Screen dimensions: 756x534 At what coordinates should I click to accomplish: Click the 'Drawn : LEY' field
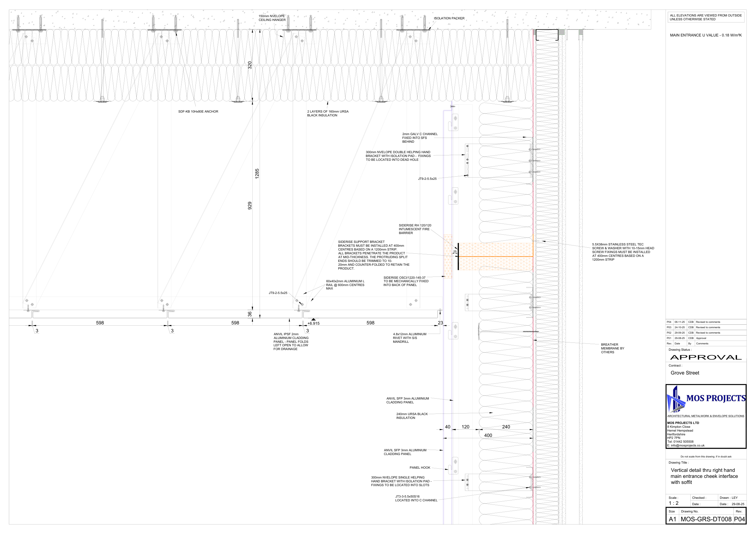[x=732, y=498]
